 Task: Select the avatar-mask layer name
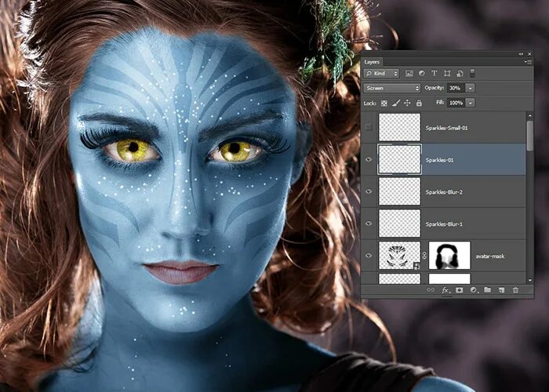(x=490, y=256)
